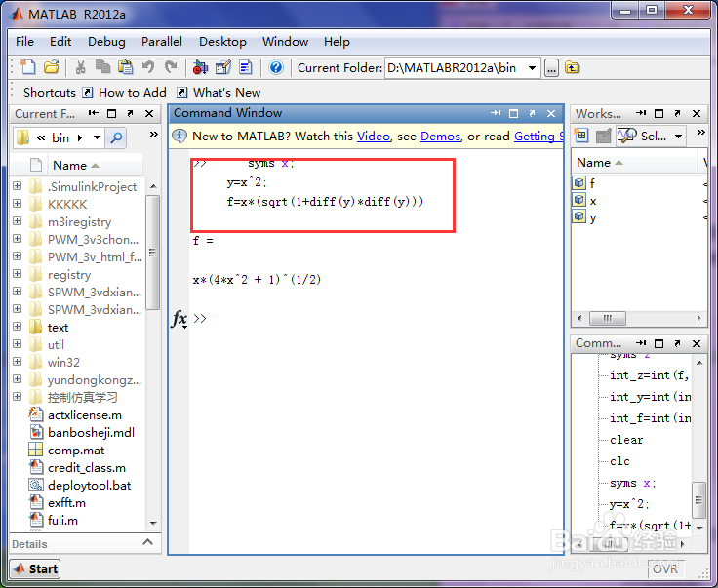Create a new script file

point(28,67)
